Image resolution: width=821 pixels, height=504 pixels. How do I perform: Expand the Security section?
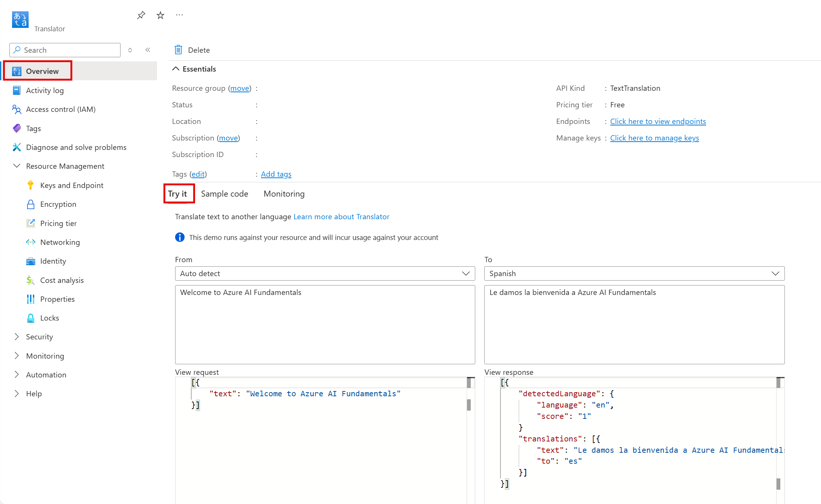pos(17,337)
